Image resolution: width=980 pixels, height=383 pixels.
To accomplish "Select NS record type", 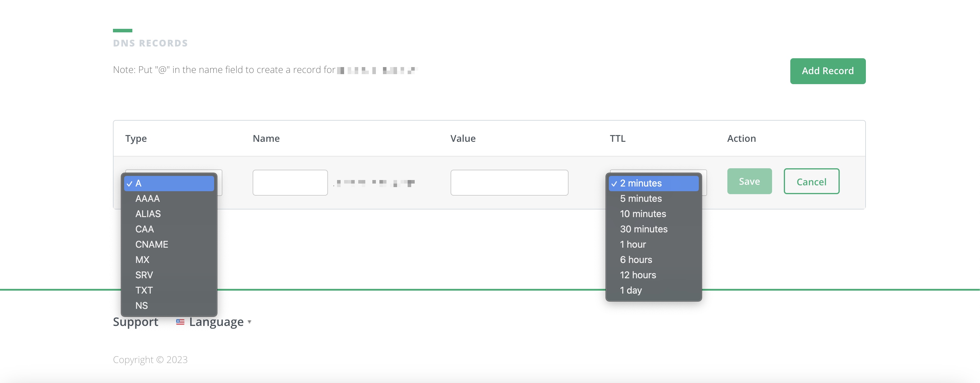I will click(169, 305).
